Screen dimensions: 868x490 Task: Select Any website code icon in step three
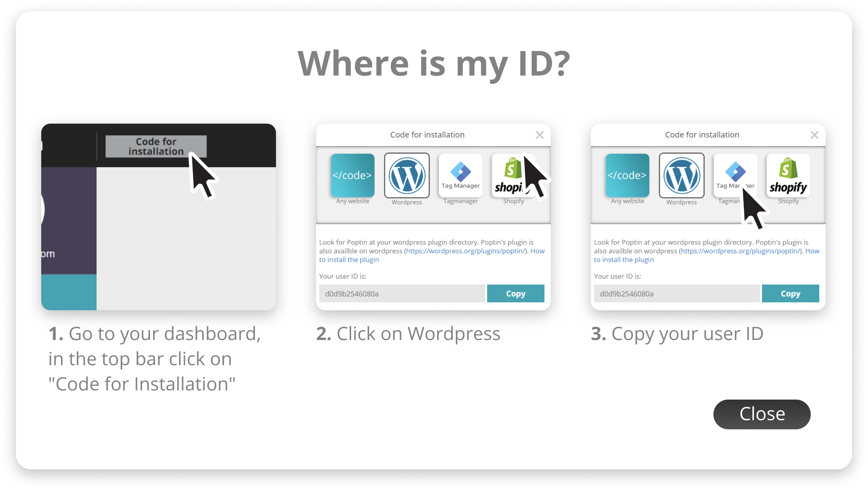tap(627, 176)
